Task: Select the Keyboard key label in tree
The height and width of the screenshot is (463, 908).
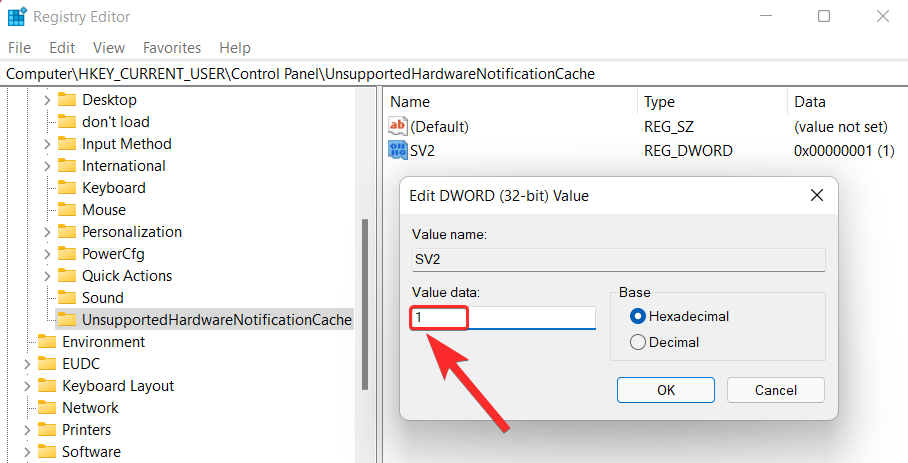Action: click(114, 188)
